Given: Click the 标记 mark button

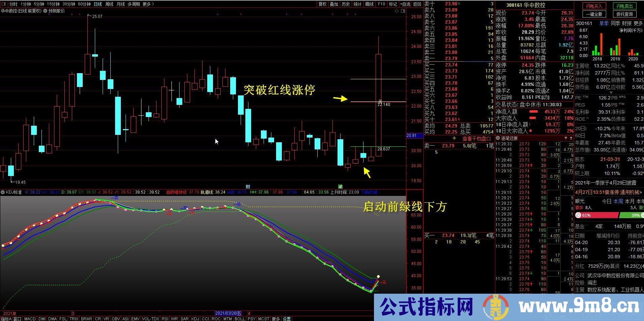Looking at the screenshot, I should tap(393, 4).
